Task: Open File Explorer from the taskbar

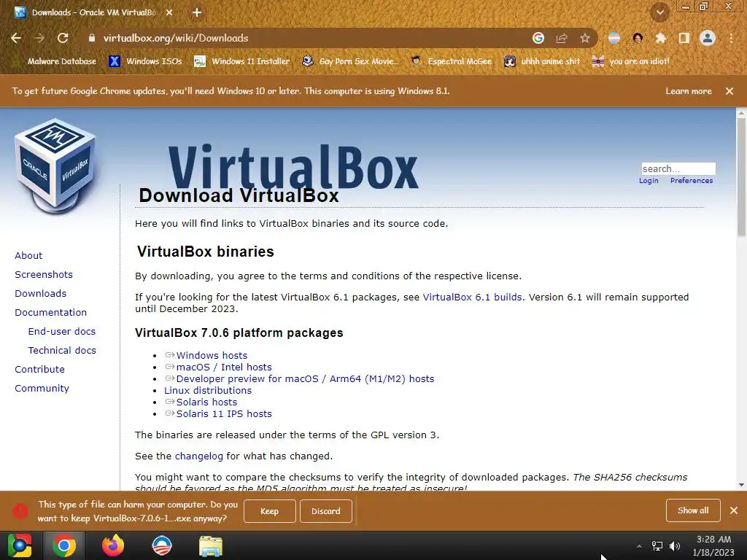Action: [211, 545]
